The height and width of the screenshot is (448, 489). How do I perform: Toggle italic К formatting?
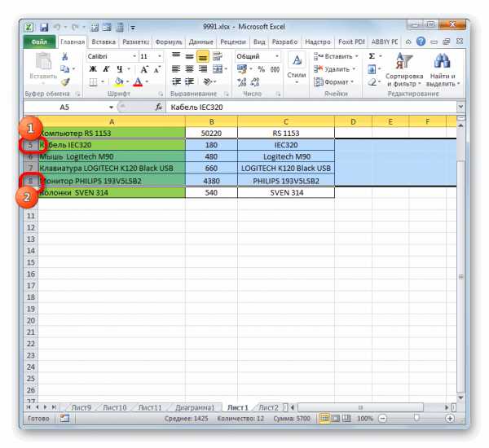[x=106, y=69]
